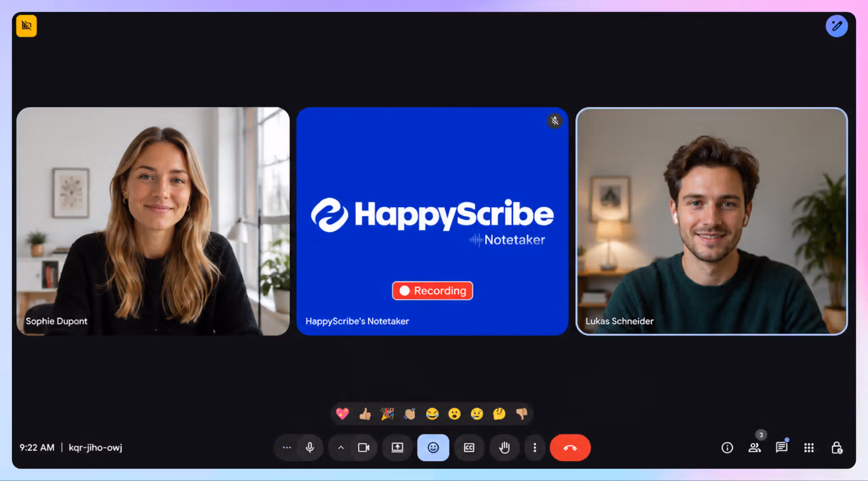Screen dimensions: 868x481
Task: Send the thumbs up reaction
Action: coord(365,414)
